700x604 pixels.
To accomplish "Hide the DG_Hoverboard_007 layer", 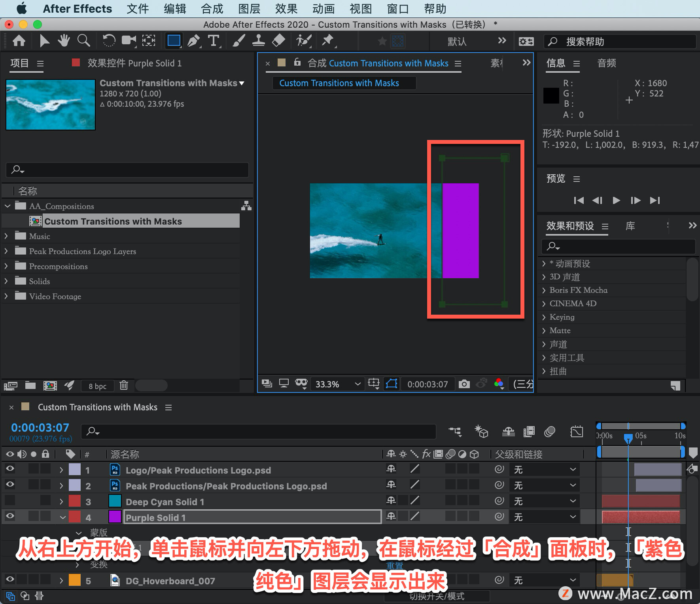I will click(x=10, y=579).
